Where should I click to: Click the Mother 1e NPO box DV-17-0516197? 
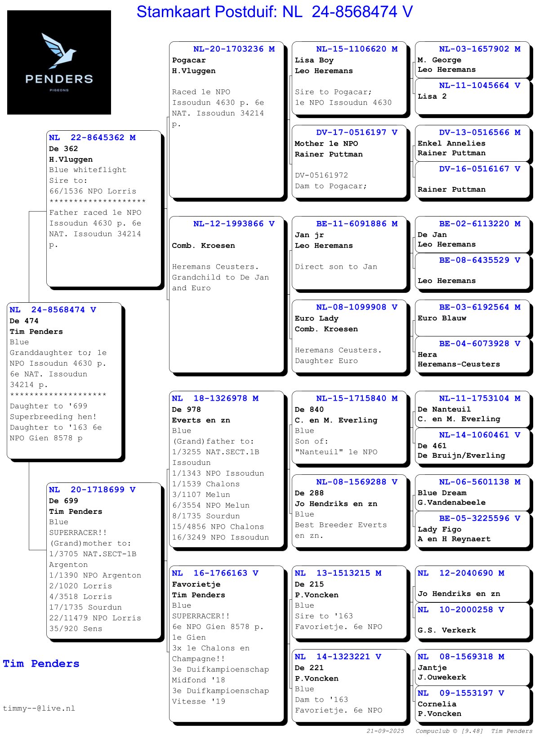click(349, 162)
